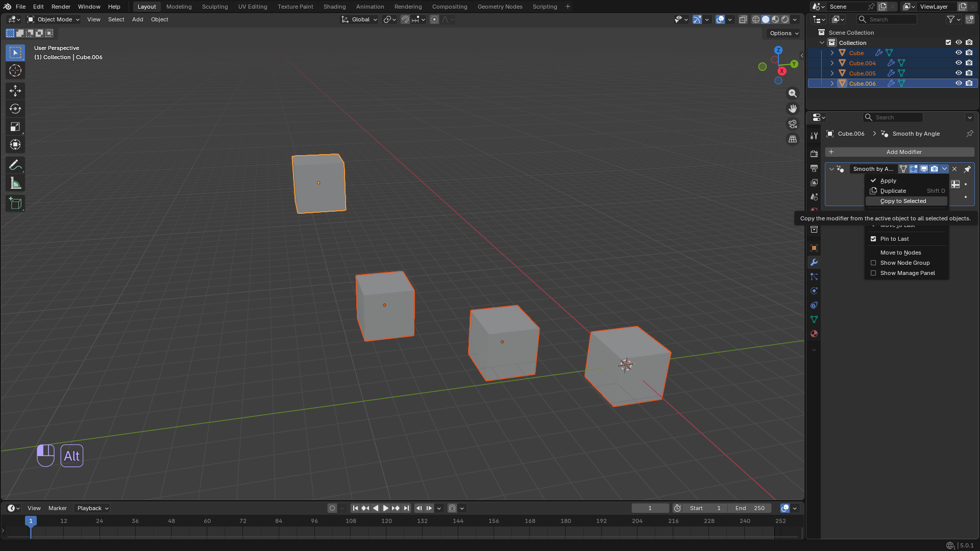Click the pan view hand icon
The image size is (980, 551).
coord(793,109)
